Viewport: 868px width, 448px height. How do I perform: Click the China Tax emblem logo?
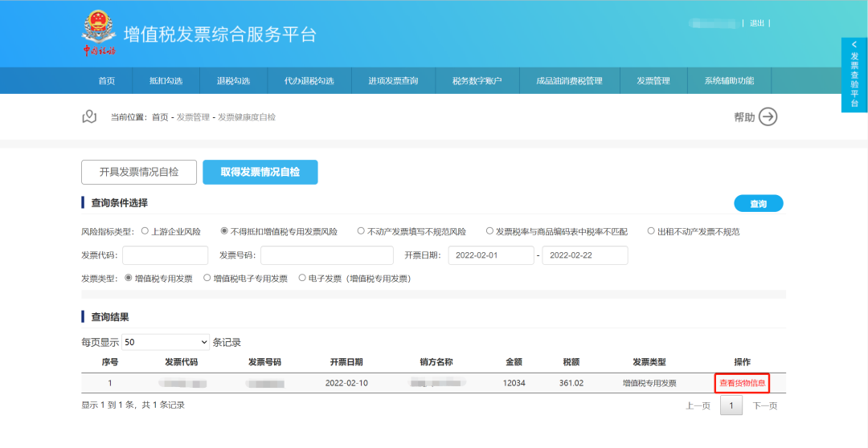coord(99,34)
